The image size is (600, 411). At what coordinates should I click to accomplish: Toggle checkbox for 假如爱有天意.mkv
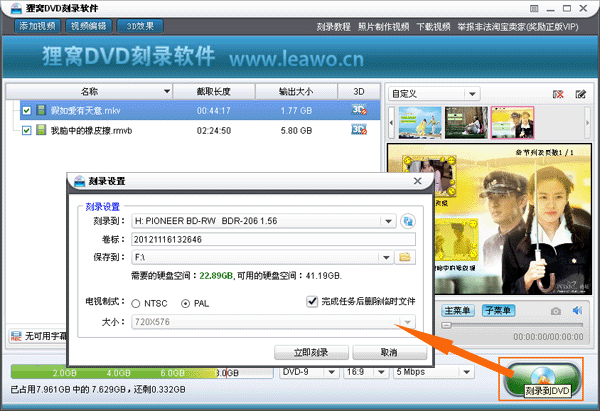[26, 111]
